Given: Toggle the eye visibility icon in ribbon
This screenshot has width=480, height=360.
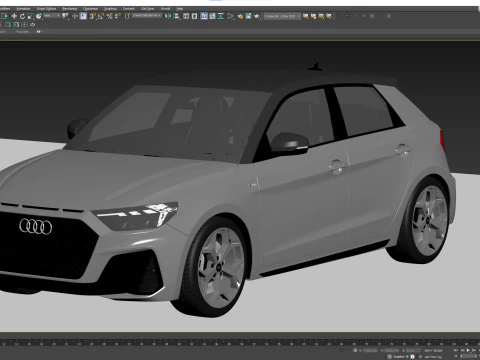Looking at the screenshot, I should point(38,31).
